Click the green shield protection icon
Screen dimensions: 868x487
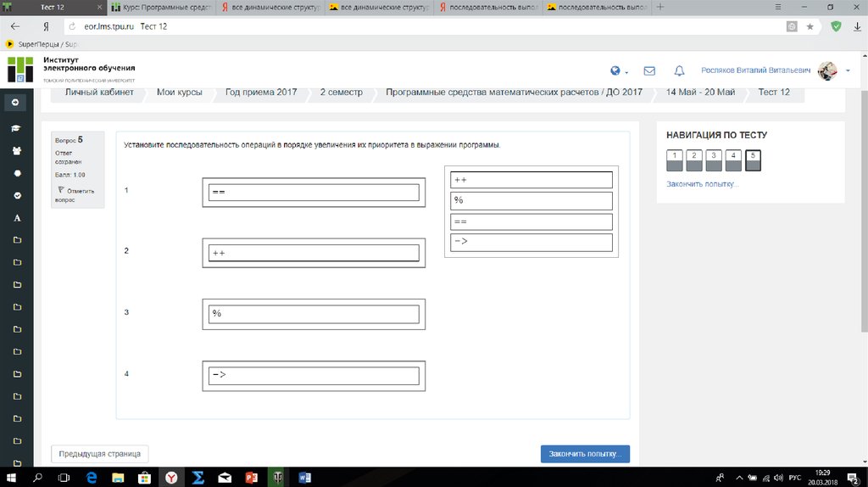tap(836, 26)
